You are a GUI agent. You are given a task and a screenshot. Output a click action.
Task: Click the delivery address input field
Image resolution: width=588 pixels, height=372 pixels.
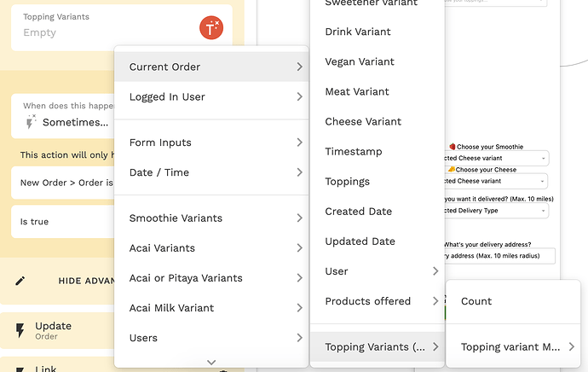coord(497,256)
